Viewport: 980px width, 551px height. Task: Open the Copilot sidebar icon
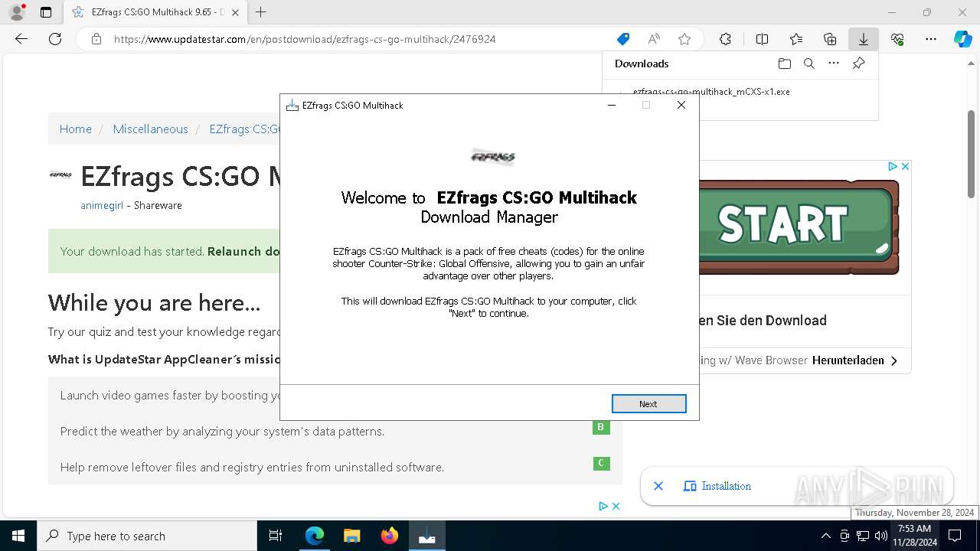[963, 39]
